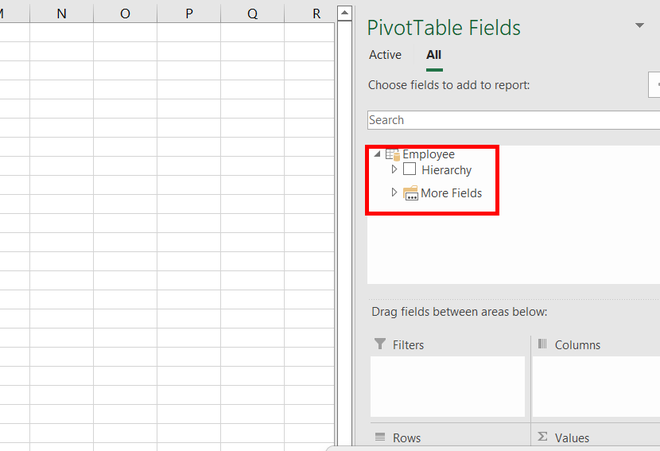Switch to the All tab
660x451 pixels.
click(433, 55)
